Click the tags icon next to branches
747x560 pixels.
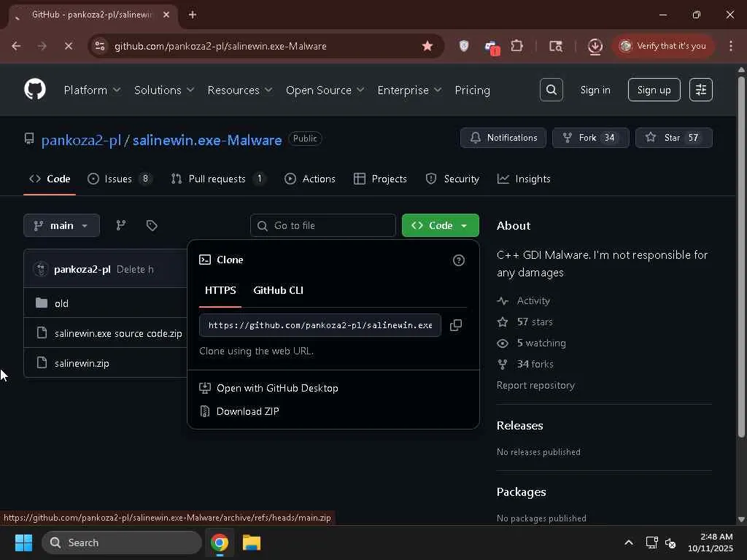pyautogui.click(x=152, y=225)
